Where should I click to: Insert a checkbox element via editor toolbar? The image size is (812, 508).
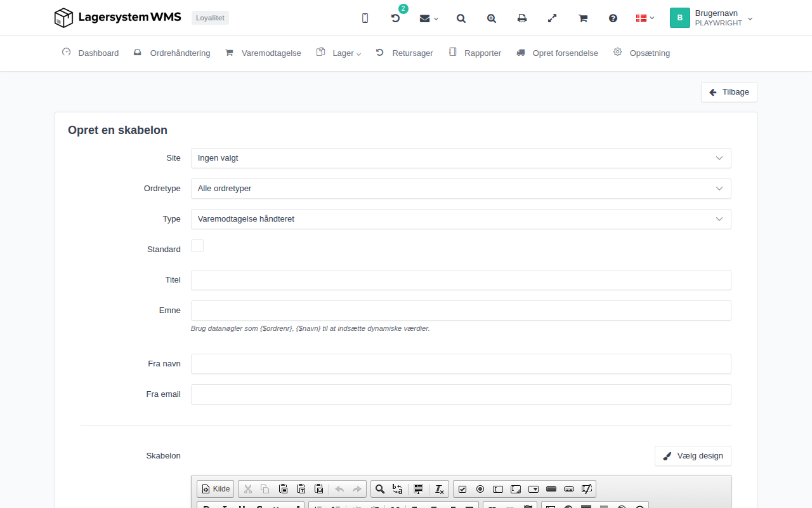pos(462,489)
